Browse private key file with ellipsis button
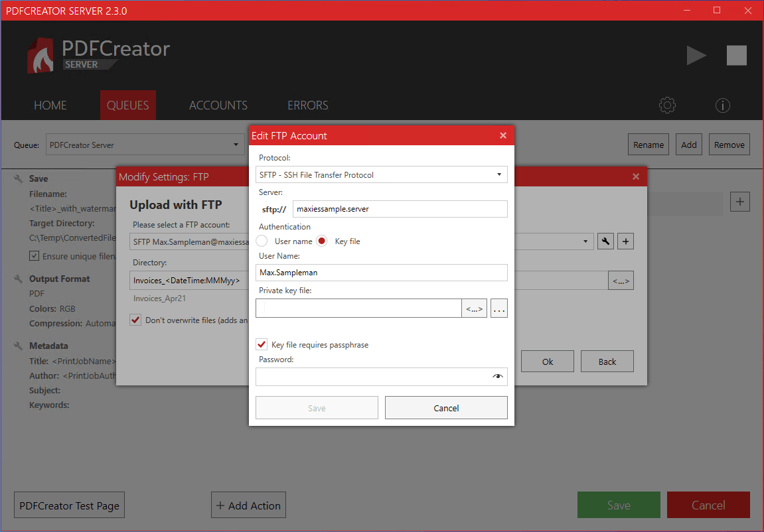Screen dimensions: 764x532 pyautogui.click(x=499, y=308)
